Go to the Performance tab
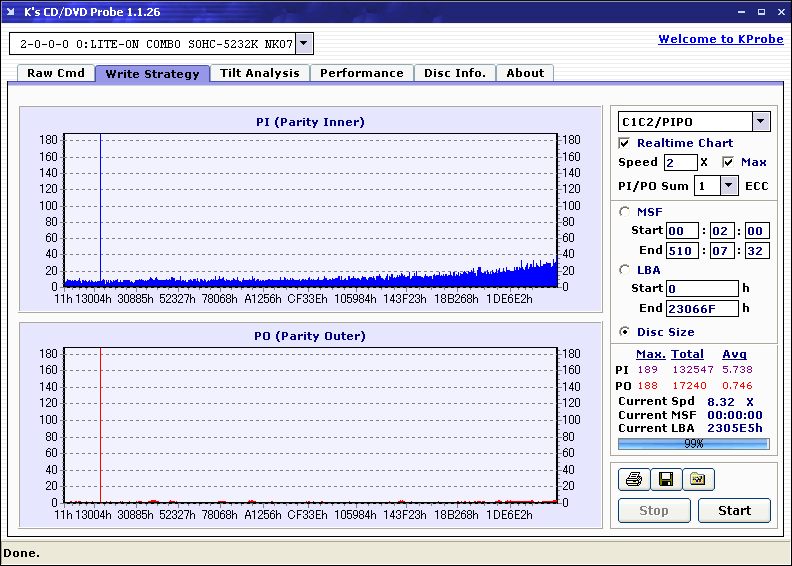The width and height of the screenshot is (792, 566). [361, 73]
